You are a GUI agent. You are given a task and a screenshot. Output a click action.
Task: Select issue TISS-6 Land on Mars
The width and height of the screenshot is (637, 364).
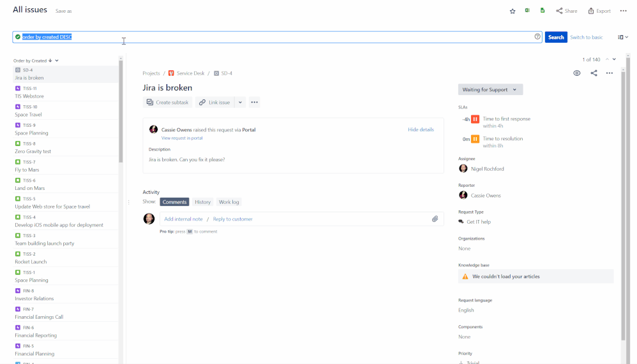[66, 184]
